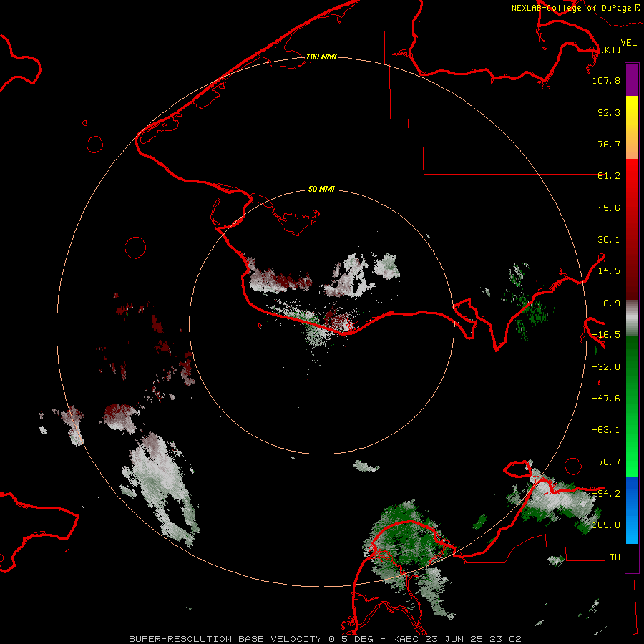Click the TH label on the scale

(615, 557)
